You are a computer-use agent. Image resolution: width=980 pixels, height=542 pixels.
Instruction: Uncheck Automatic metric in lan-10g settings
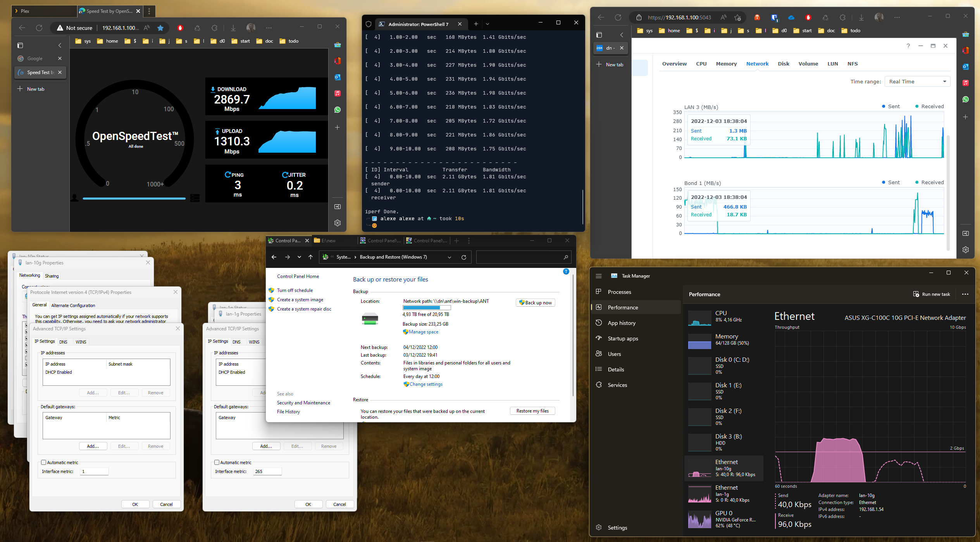pyautogui.click(x=43, y=462)
